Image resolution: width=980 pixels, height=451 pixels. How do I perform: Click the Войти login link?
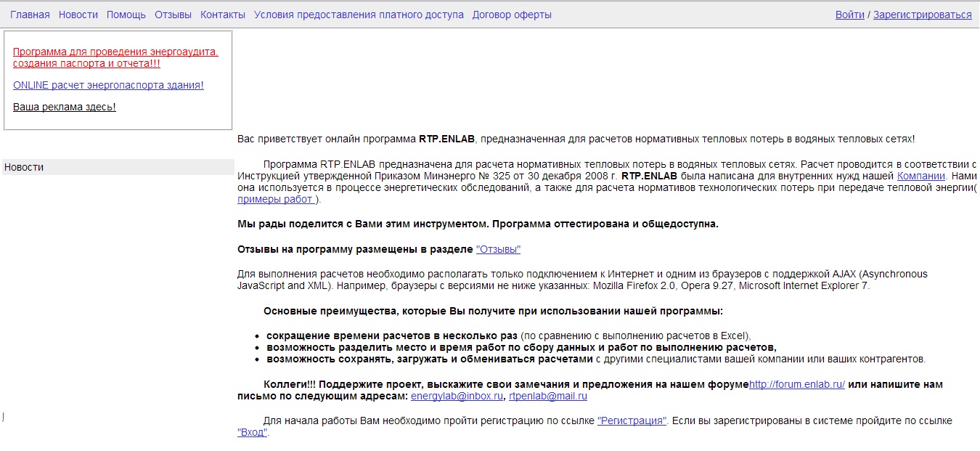[850, 15]
